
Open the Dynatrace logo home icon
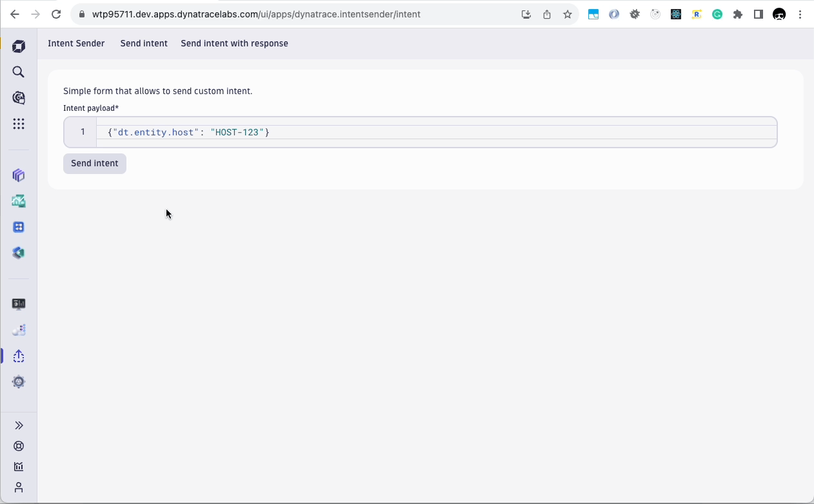[x=19, y=46]
